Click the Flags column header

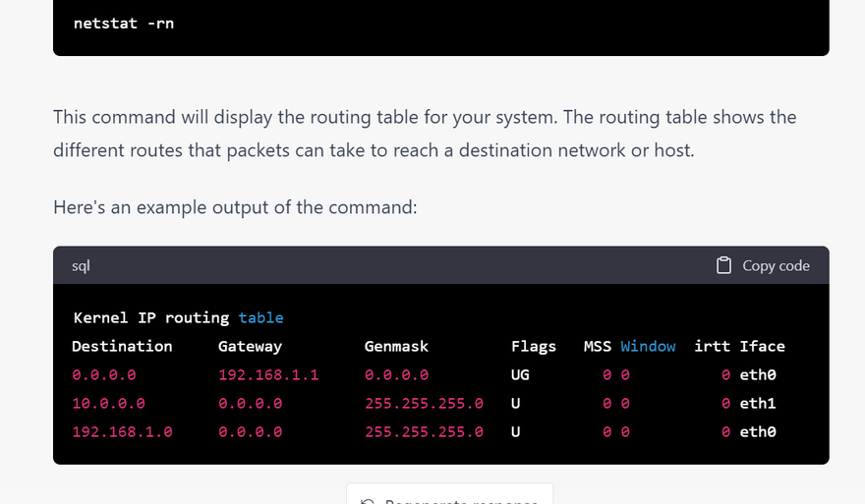coord(534,346)
